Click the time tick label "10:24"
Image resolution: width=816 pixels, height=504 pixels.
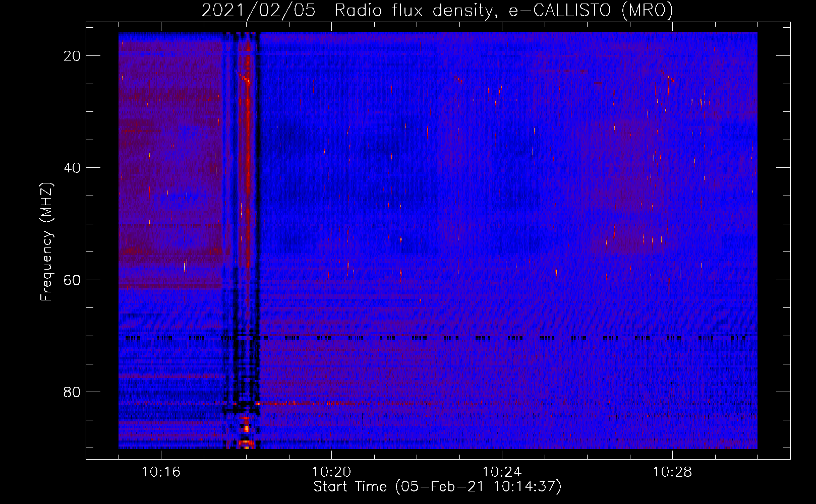[502, 472]
